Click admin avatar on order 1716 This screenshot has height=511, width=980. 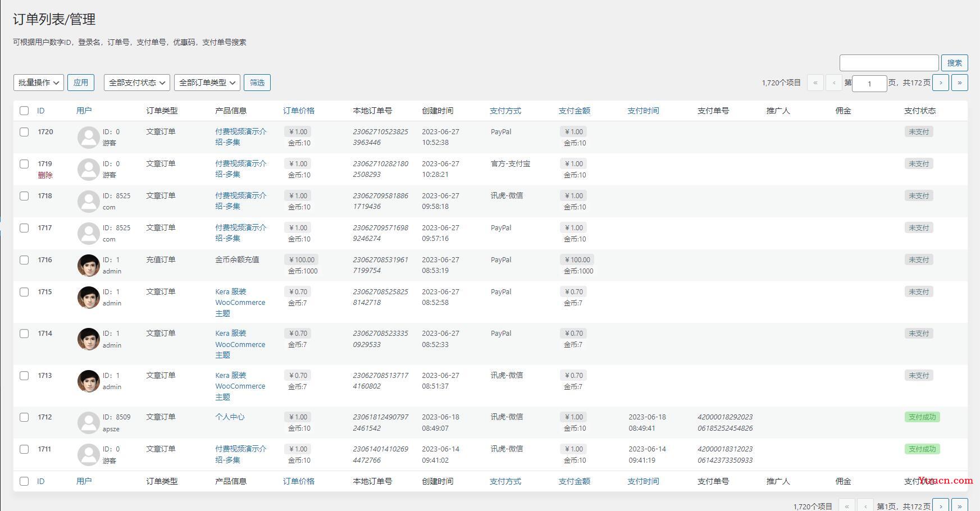click(x=88, y=265)
